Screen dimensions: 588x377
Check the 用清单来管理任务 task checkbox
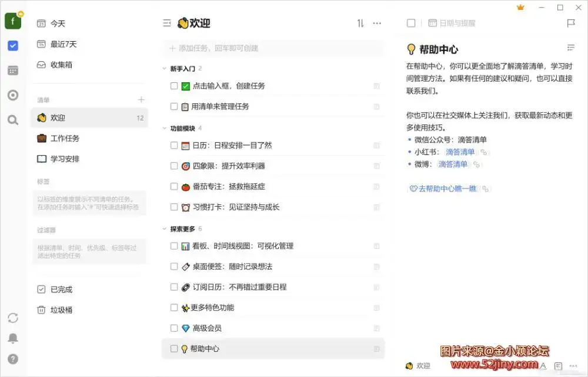pos(174,107)
